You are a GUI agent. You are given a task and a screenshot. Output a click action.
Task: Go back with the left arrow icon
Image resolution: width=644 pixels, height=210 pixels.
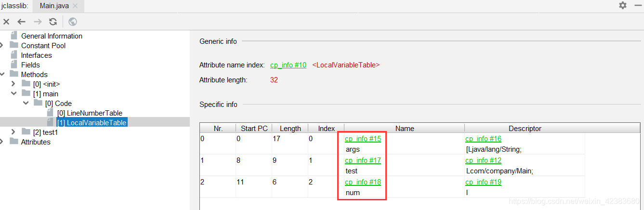pos(21,22)
